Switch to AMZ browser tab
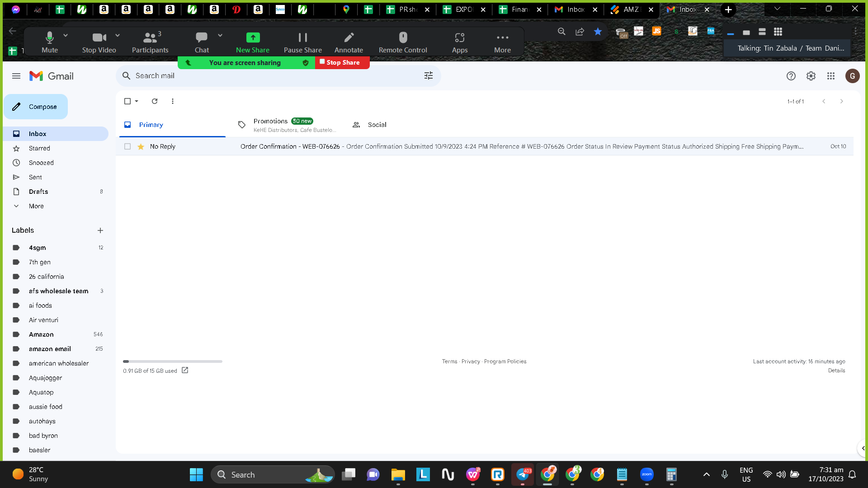Viewport: 868px width, 488px height. 632,9
